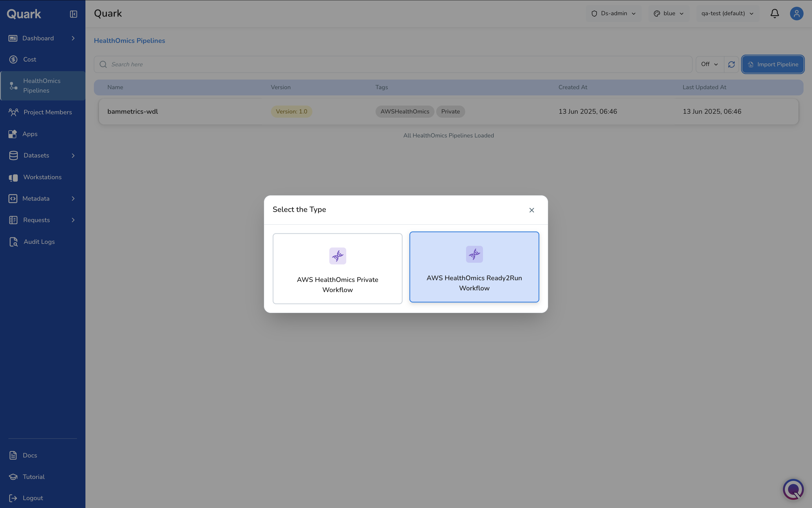Open the blue theme dropdown

click(x=669, y=14)
